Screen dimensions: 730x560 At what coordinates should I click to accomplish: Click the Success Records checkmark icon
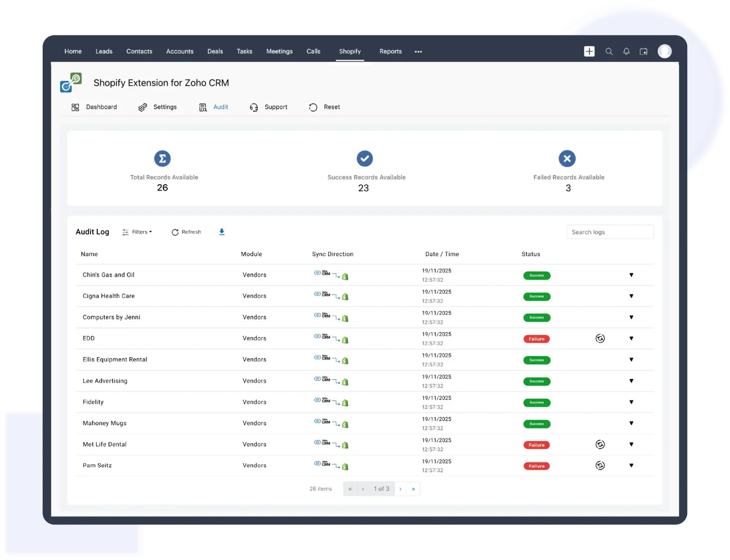365,159
